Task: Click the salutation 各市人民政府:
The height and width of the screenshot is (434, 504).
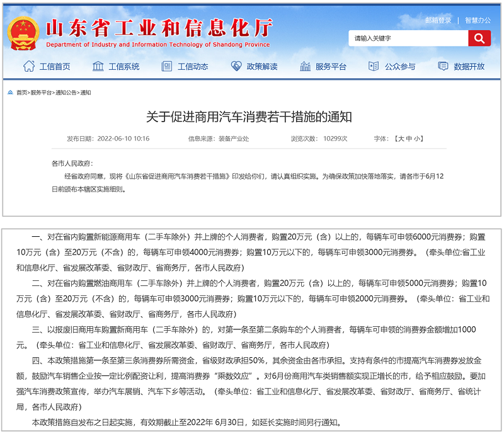Action: [x=72, y=163]
